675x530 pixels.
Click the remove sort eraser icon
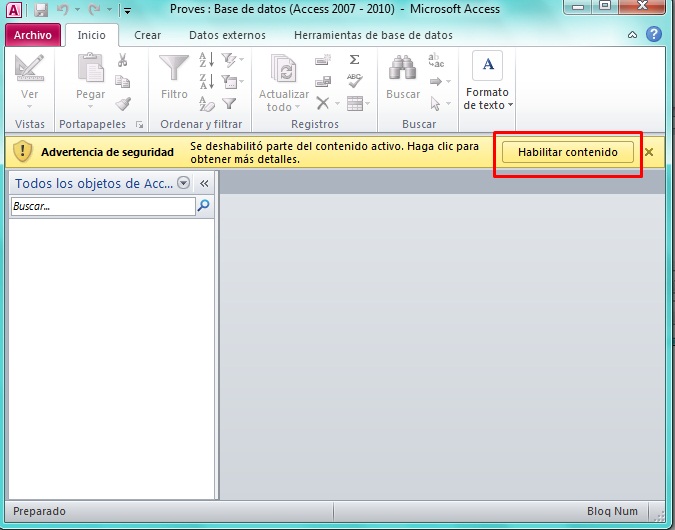207,103
